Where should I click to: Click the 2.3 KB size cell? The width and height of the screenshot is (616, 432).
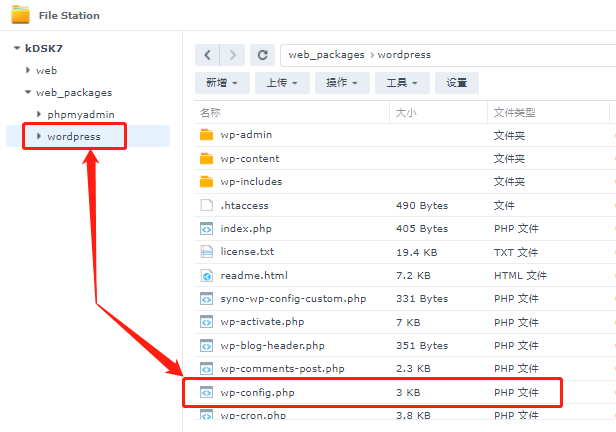pyautogui.click(x=413, y=369)
